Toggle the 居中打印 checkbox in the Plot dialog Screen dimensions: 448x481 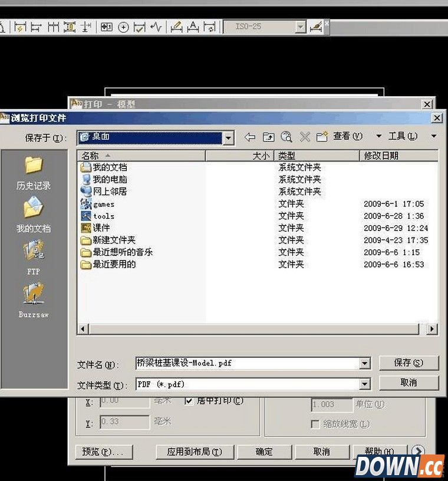point(189,401)
